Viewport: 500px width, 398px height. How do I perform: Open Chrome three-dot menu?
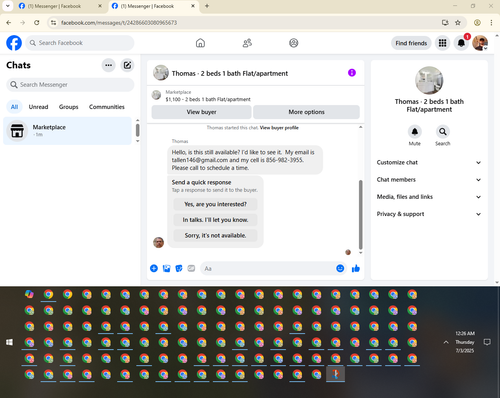point(491,23)
